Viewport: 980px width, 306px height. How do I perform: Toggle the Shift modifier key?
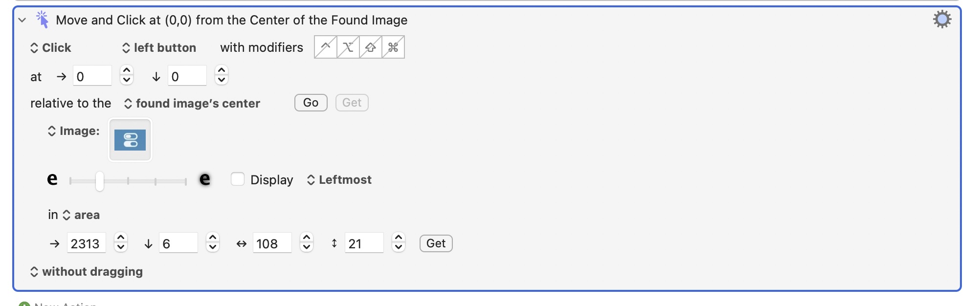coord(370,47)
